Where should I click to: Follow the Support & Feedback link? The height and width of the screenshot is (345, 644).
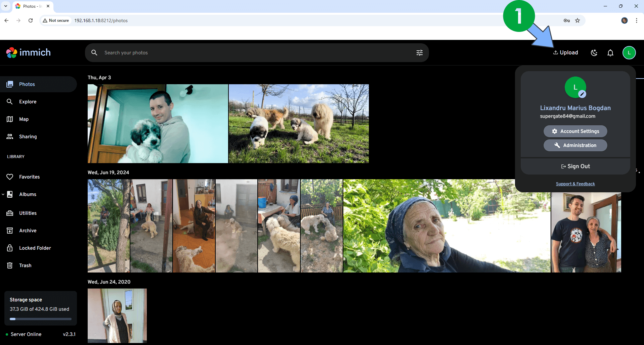[x=575, y=184]
